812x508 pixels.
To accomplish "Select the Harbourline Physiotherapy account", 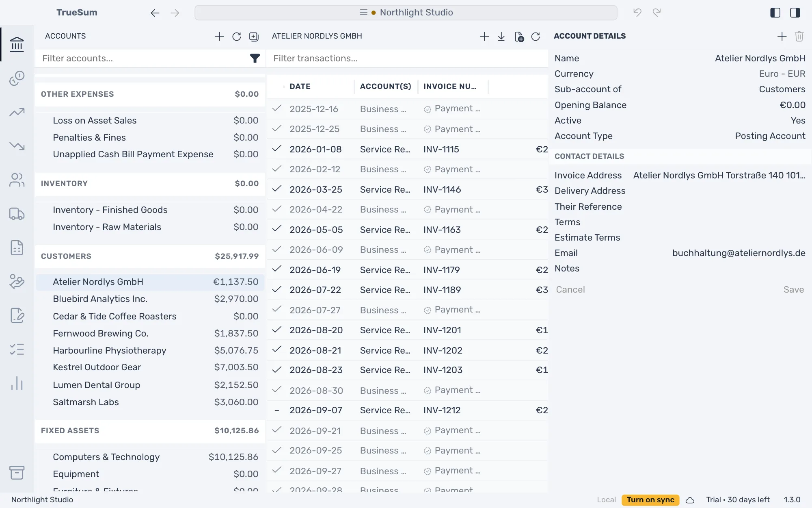I will [150, 351].
